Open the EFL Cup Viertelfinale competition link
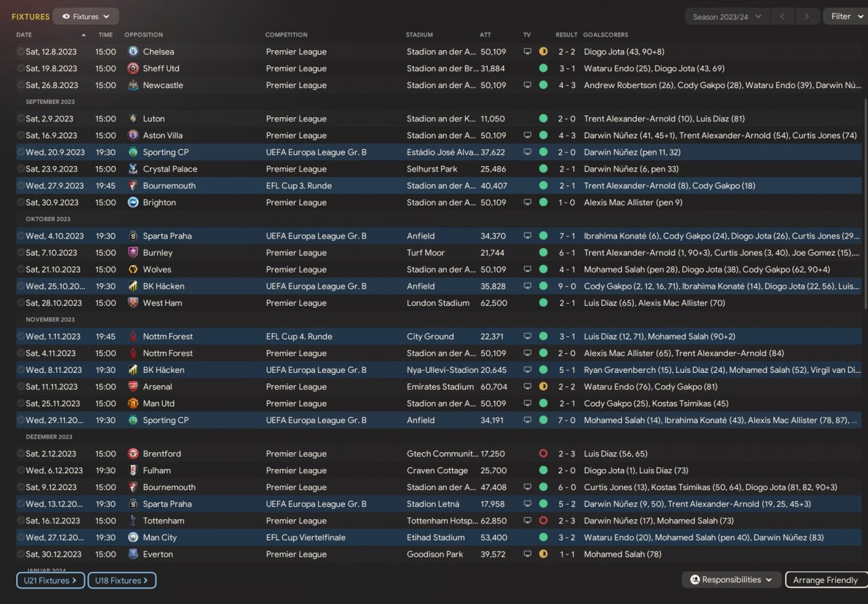868x604 pixels. tap(306, 538)
